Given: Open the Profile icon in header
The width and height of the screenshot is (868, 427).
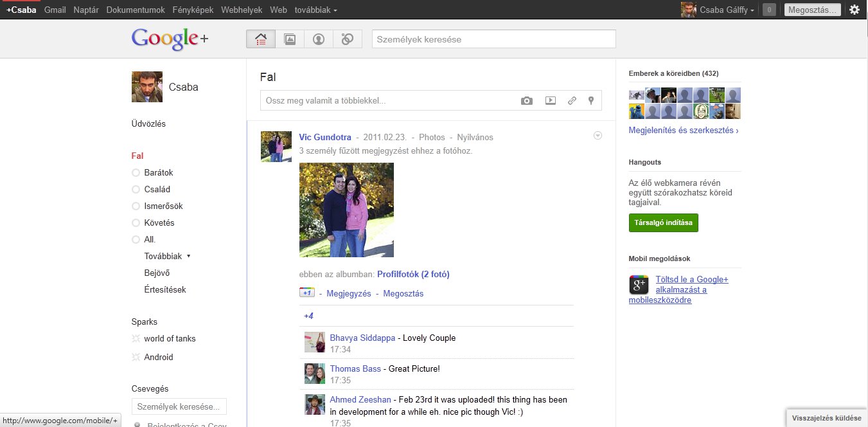Looking at the screenshot, I should pyautogui.click(x=319, y=39).
